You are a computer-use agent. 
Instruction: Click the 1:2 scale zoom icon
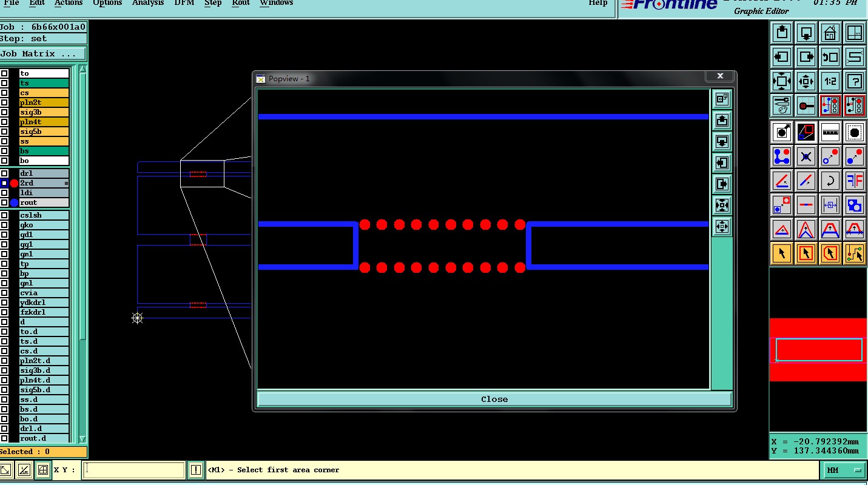(x=830, y=81)
